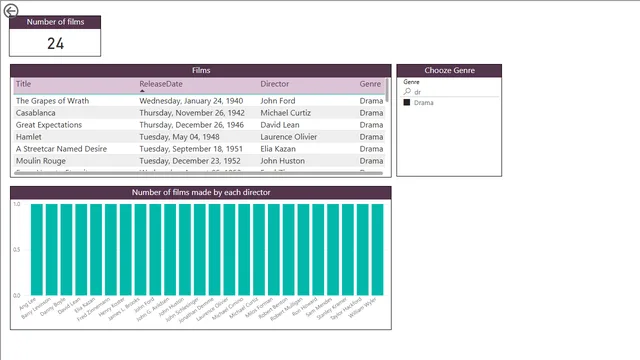Click the horizontal scrollbar of the Films table
Image resolution: width=640 pixels, height=360 pixels.
click(x=198, y=173)
